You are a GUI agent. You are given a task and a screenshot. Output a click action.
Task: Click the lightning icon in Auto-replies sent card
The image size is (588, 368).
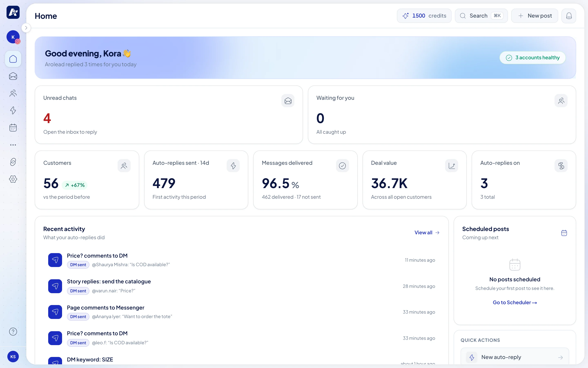click(x=233, y=166)
